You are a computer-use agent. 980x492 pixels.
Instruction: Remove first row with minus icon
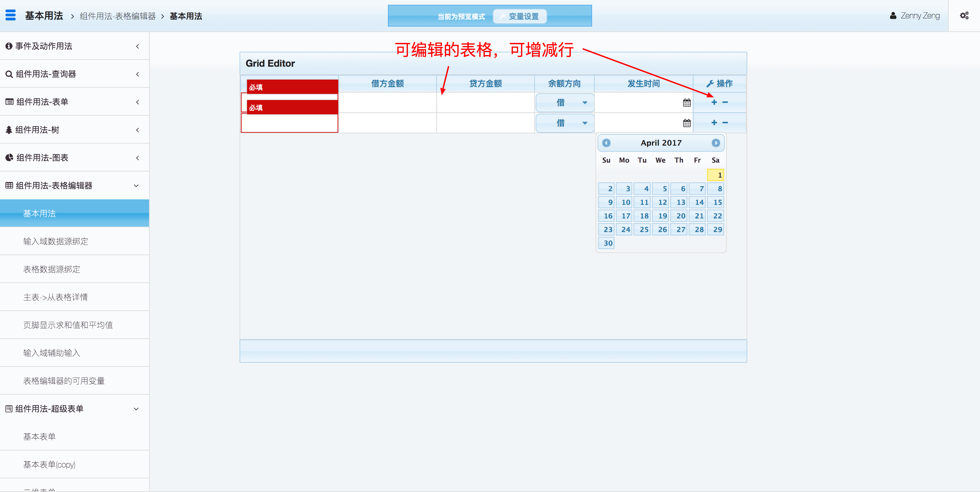pyautogui.click(x=725, y=102)
